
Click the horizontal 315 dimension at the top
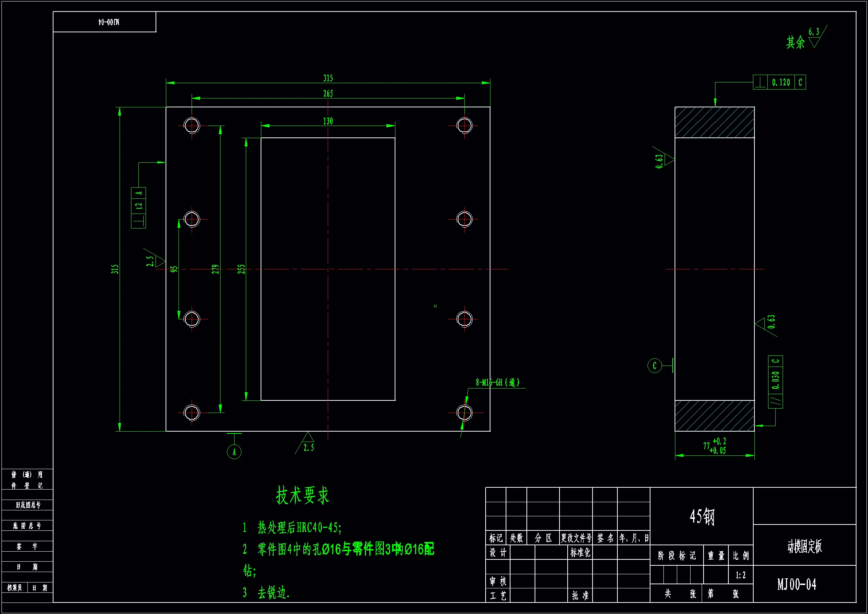click(328, 78)
